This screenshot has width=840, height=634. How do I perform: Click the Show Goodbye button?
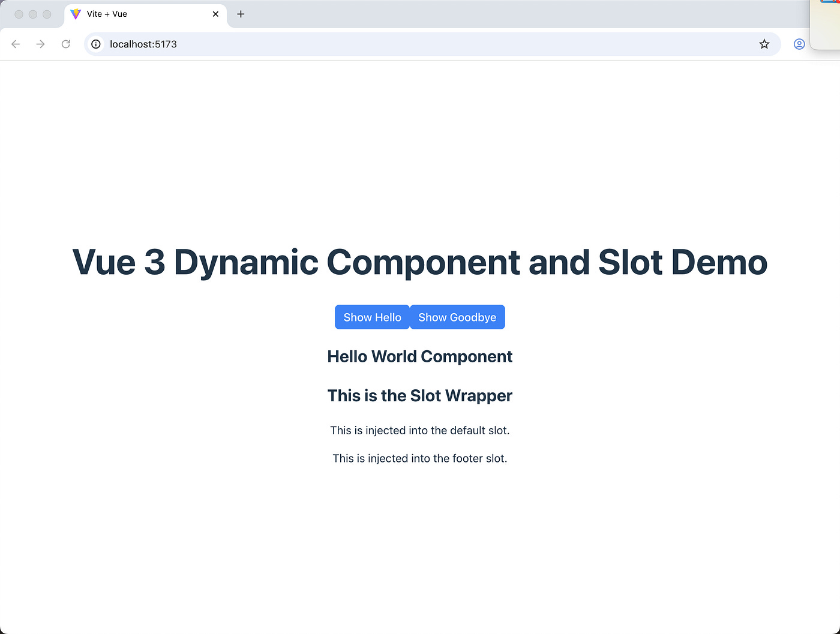(457, 317)
